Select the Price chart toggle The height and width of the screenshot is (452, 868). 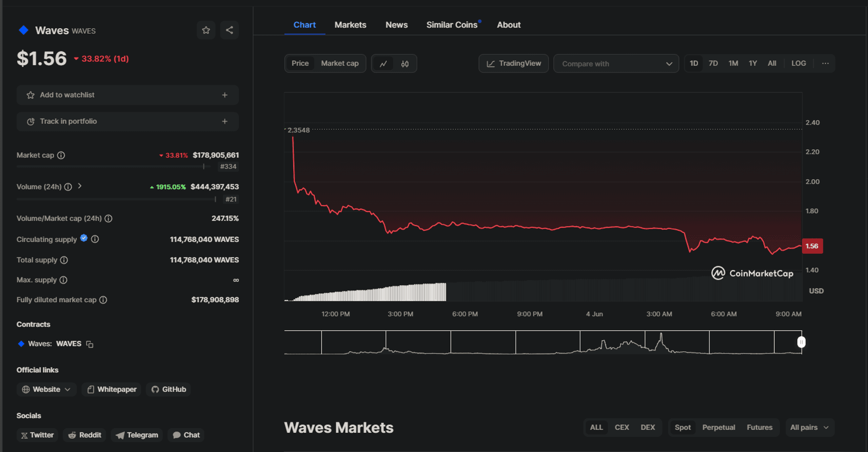[299, 63]
